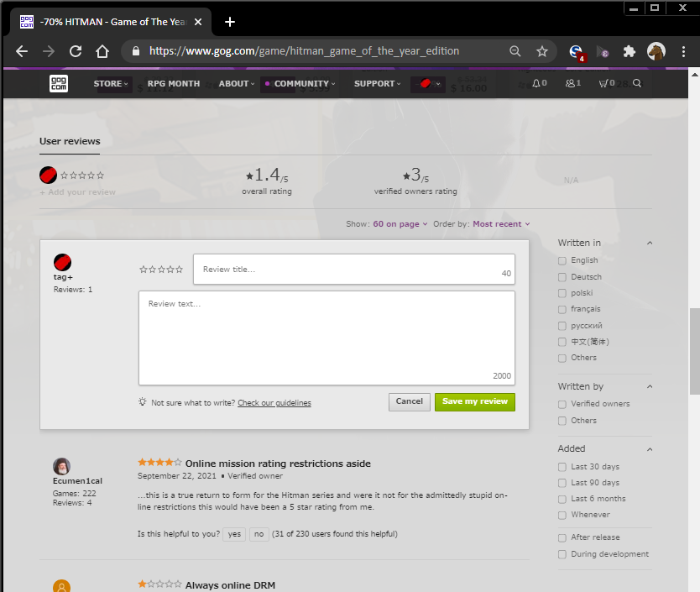Click the tag+ user avatar in review form

[62, 262]
